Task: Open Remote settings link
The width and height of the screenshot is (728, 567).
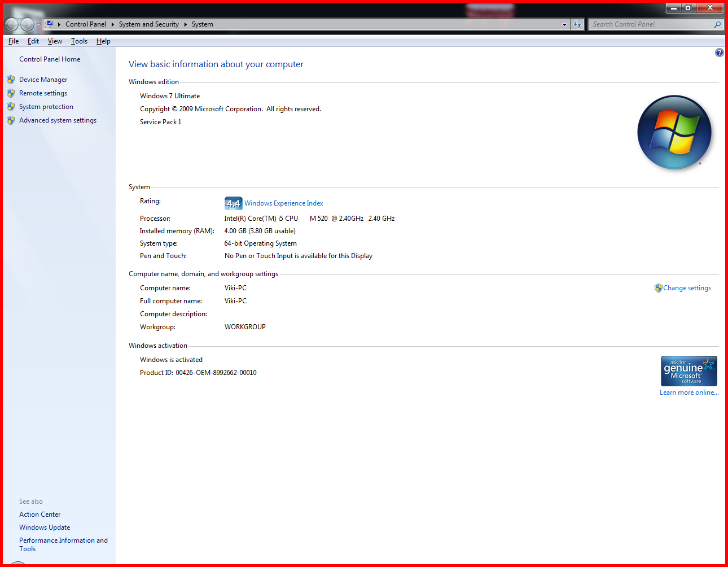Action: tap(43, 93)
